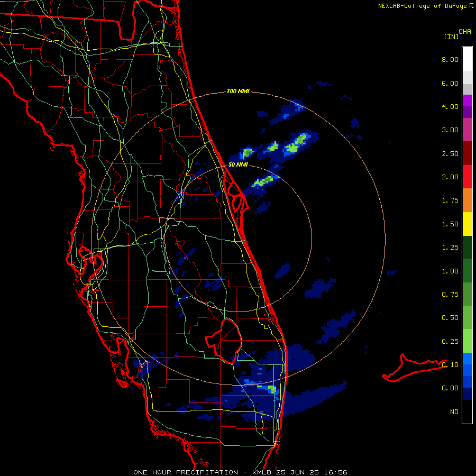This screenshot has height=476, width=476.
Task: Click the 100 NMI range ring label
Action: pos(238,91)
